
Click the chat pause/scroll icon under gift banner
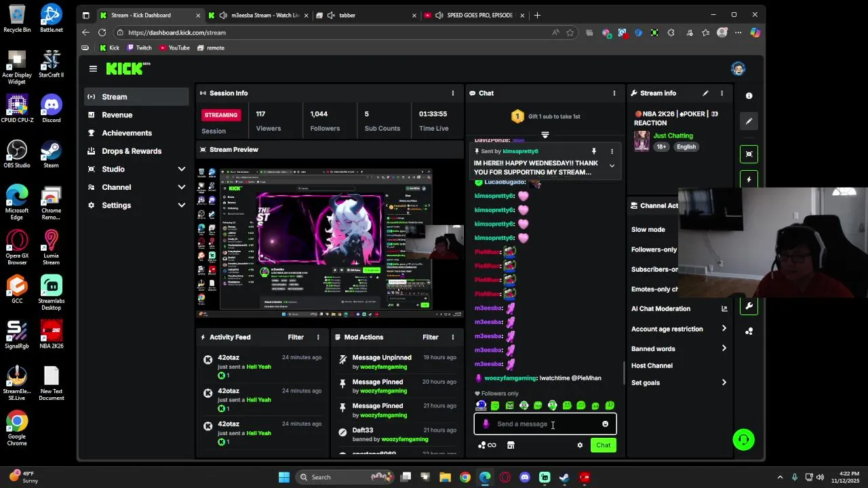click(x=545, y=135)
